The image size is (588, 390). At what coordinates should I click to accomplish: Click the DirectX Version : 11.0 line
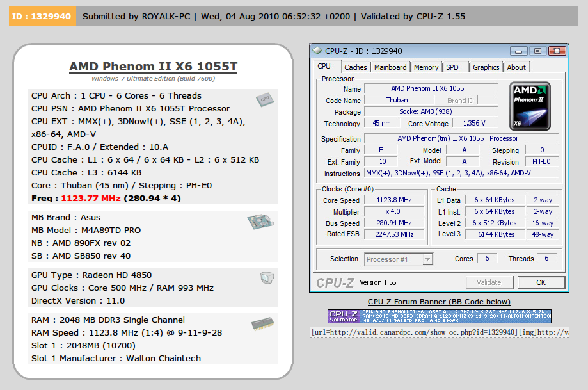(x=78, y=301)
